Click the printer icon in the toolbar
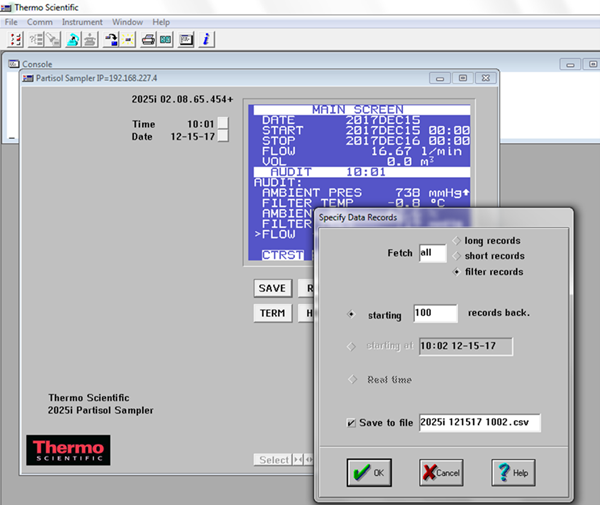The image size is (600, 505). point(148,40)
